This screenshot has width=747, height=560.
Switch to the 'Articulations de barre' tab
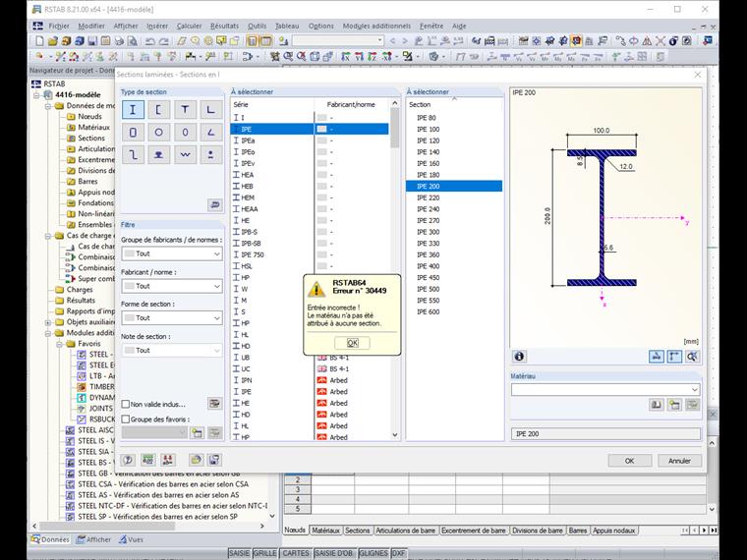coord(405,531)
